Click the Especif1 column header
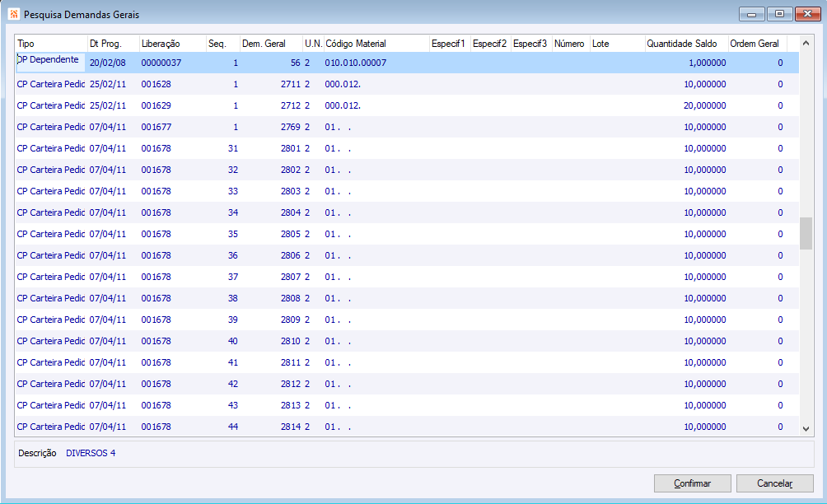The width and height of the screenshot is (827, 504). (450, 44)
